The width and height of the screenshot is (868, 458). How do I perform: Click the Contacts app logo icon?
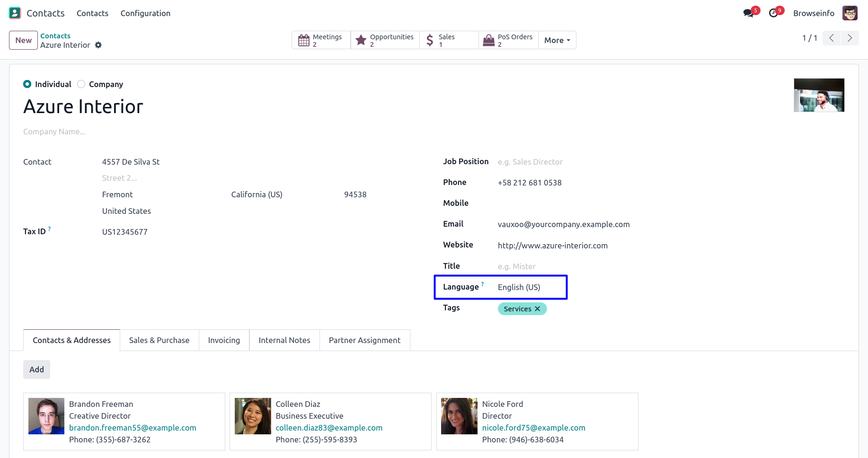[x=15, y=13]
